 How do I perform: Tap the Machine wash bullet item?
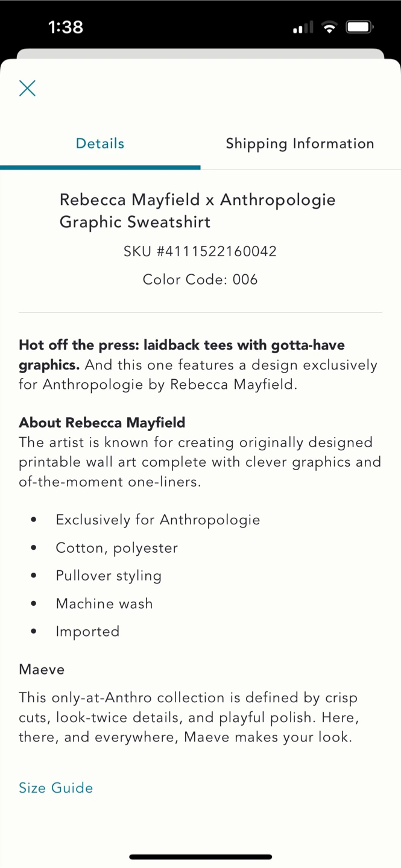tap(104, 603)
